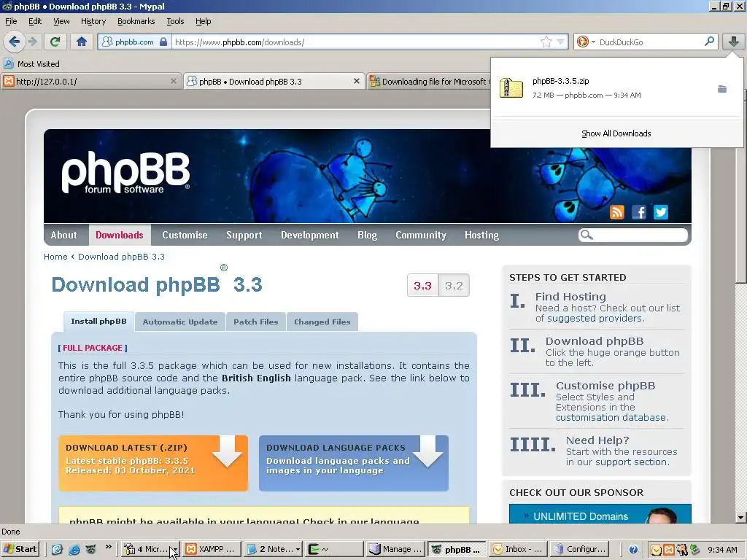Open containing folder for phpBB-3.3.5.zip
The width and height of the screenshot is (747, 560).
pos(722,89)
